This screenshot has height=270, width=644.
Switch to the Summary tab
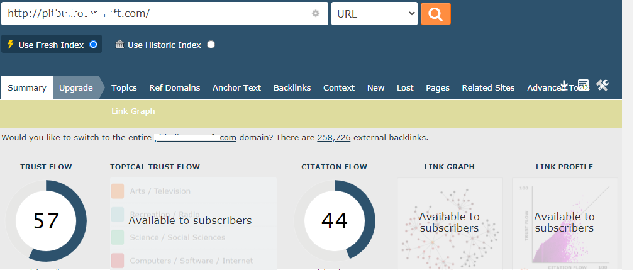[x=26, y=87]
